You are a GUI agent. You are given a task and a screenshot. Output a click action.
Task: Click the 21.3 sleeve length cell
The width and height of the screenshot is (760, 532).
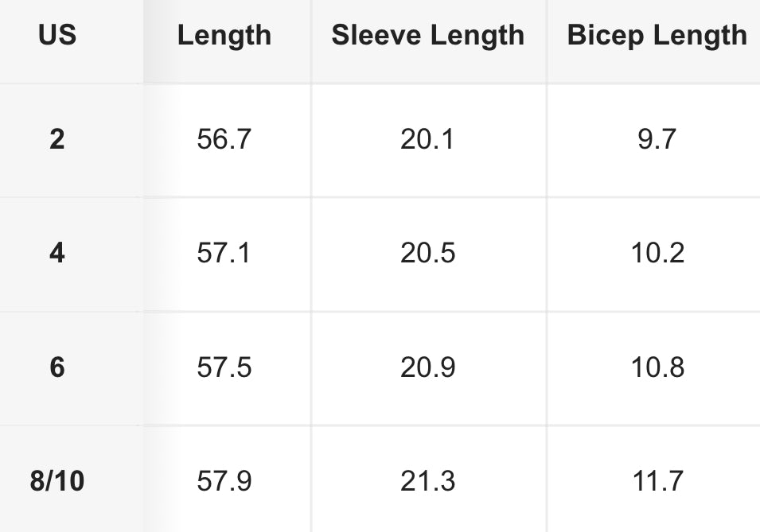pyautogui.click(x=428, y=481)
